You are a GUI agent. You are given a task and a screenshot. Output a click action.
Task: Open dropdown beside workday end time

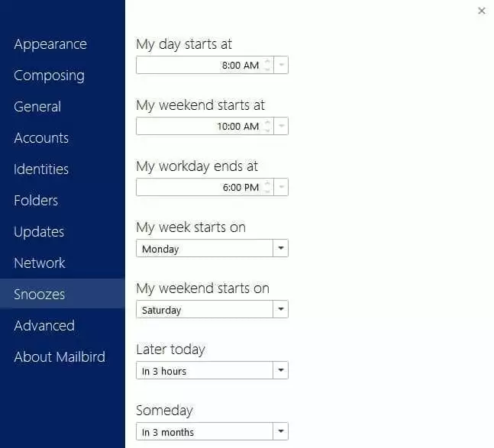click(282, 188)
